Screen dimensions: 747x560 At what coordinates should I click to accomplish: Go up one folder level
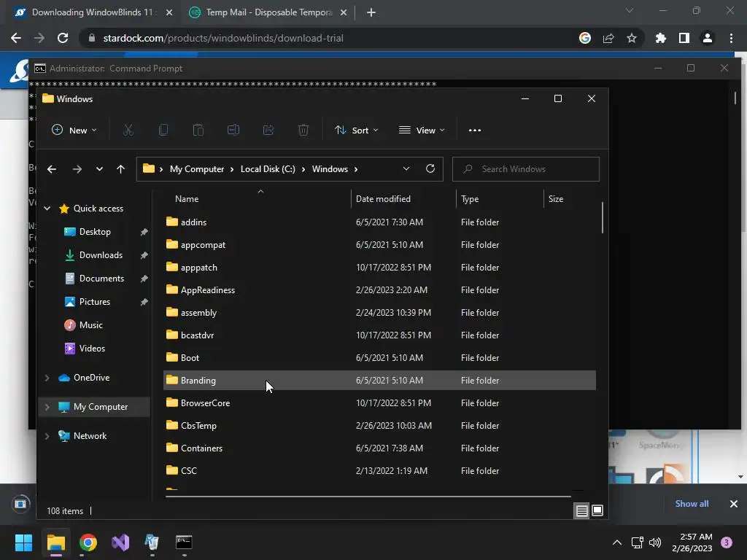[120, 169]
